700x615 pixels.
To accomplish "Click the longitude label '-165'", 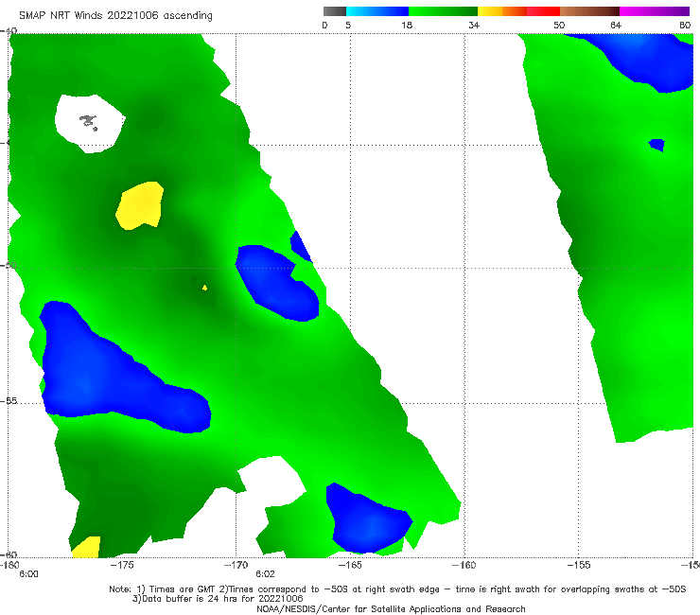I will 350,565.
